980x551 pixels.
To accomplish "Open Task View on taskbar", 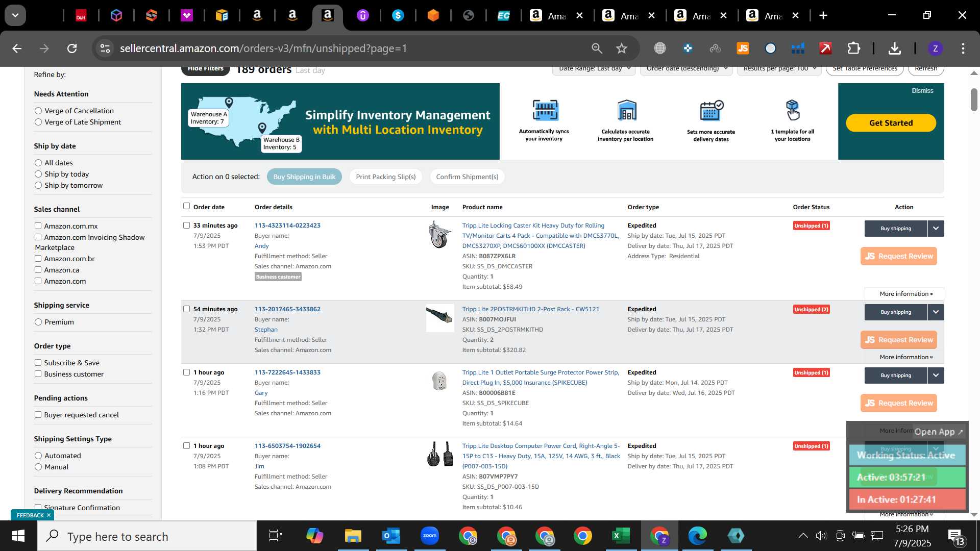I will [x=276, y=536].
